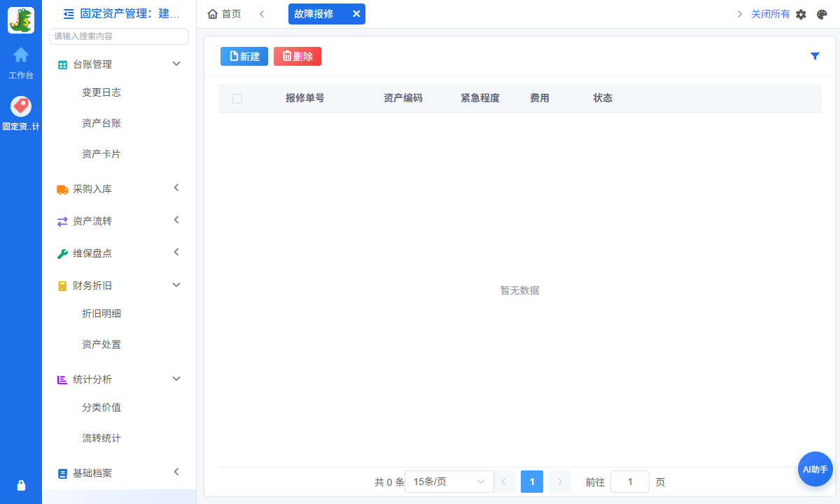
Task: Click the 删除 button
Action: pyautogui.click(x=297, y=57)
